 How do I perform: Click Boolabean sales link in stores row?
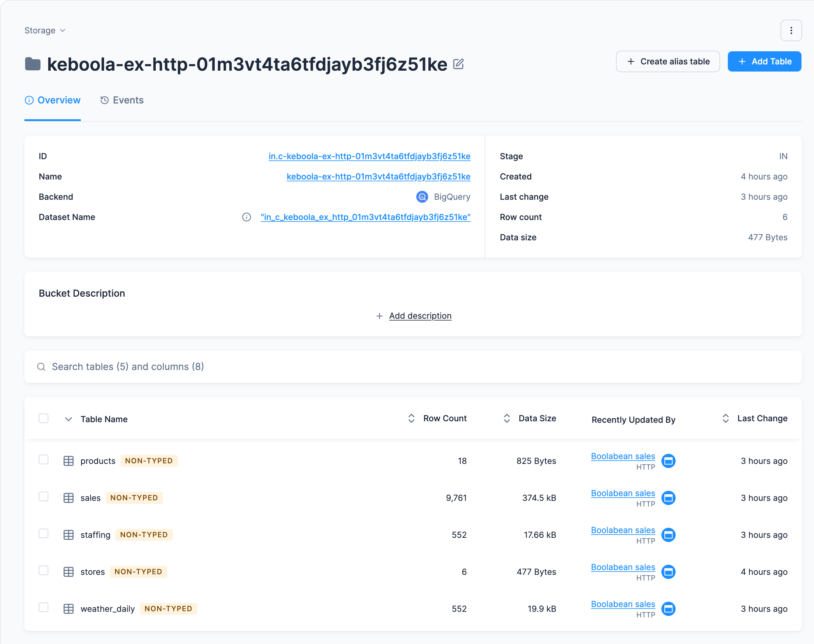(x=623, y=567)
